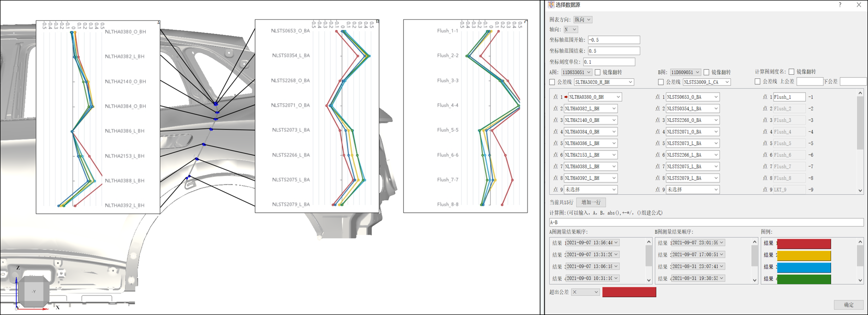The width and height of the screenshot is (868, 315).
Task: Open the A图 dropdown 11D833051
Action: click(576, 72)
